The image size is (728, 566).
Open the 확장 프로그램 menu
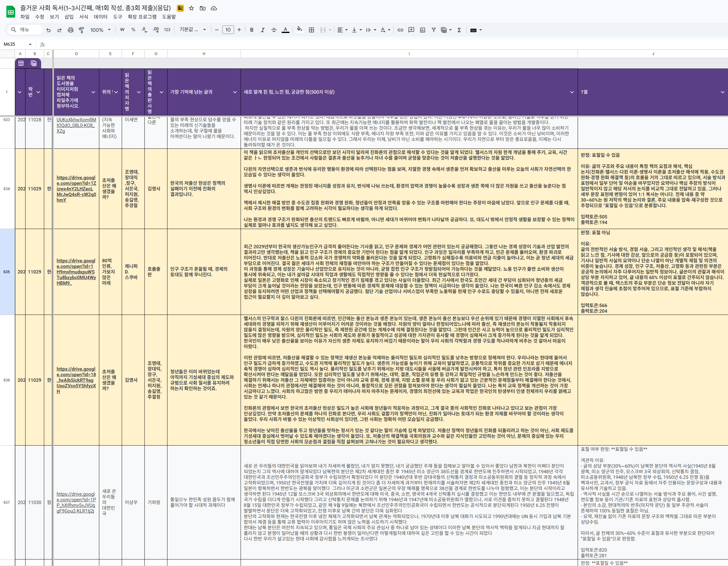click(x=142, y=17)
